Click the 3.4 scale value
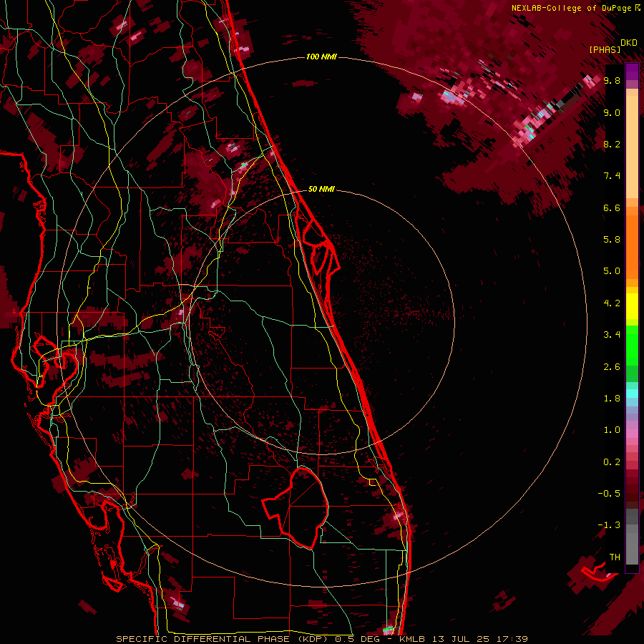Screen dimensions: 644x644 coord(612,335)
